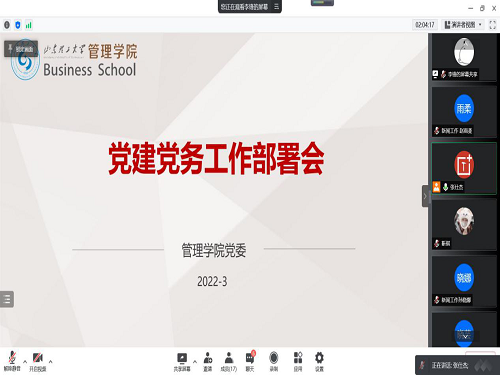This screenshot has width=500, height=375.
Task: Expand microphone options arrow
Action: click(25, 361)
